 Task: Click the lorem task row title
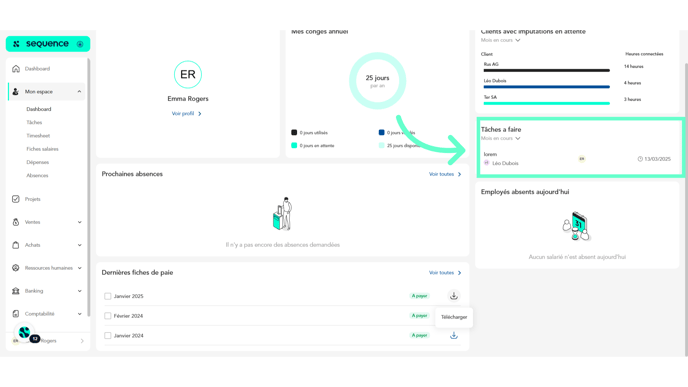(490, 154)
